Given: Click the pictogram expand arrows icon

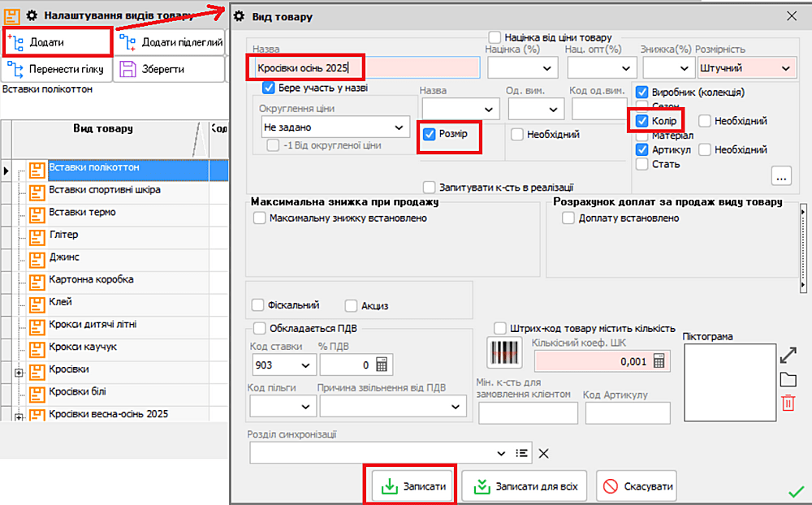Looking at the screenshot, I should pyautogui.click(x=788, y=356).
